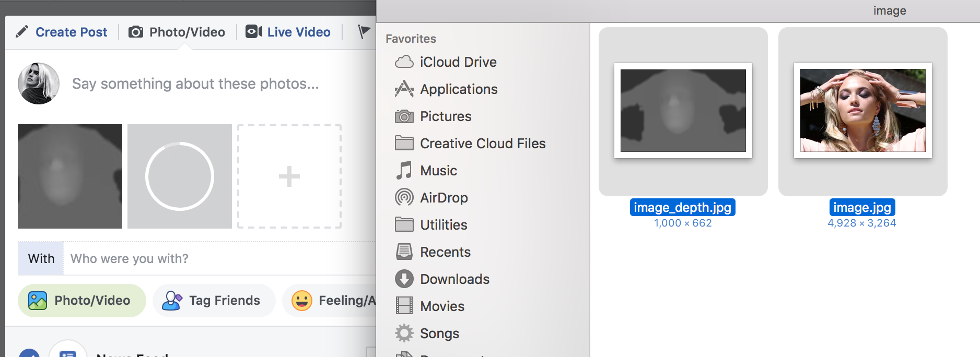Viewport: 980px width, 357px height.
Task: Click the image.jpg file name label
Action: point(862,207)
